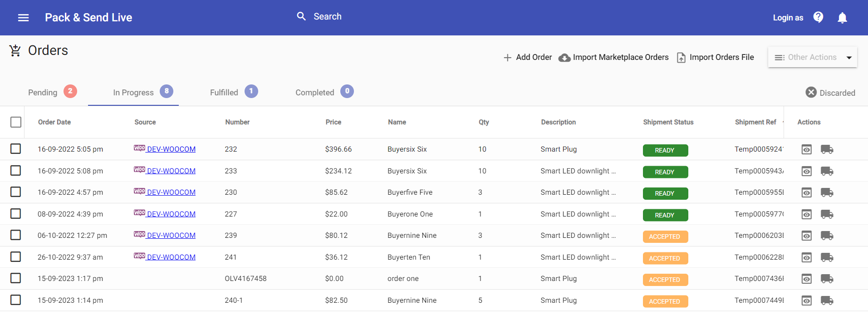Sort table by Price column header
This screenshot has height=335, width=868.
[x=333, y=122]
